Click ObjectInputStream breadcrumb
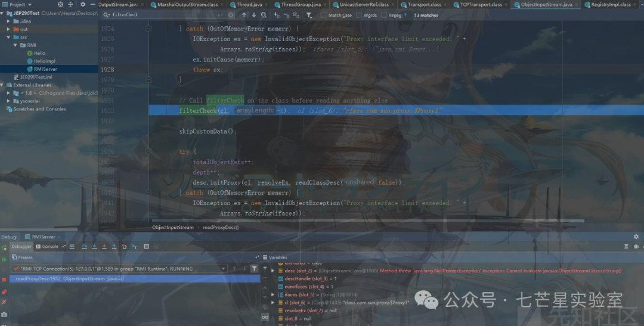Image resolution: width=644 pixels, height=326 pixels. coord(172,228)
